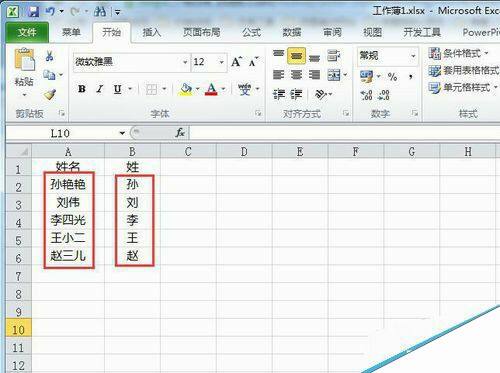
Task: Open the 条件格式 button
Action: [459, 53]
